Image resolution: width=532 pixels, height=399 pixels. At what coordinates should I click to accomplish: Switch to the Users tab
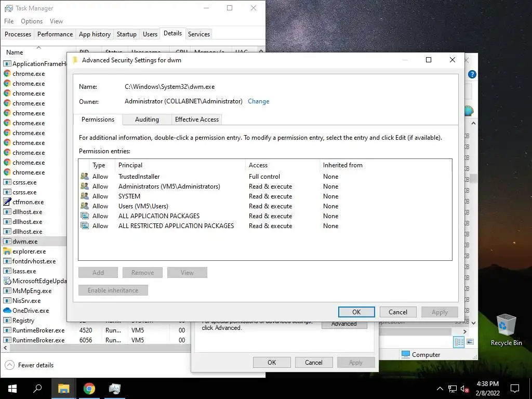click(150, 34)
